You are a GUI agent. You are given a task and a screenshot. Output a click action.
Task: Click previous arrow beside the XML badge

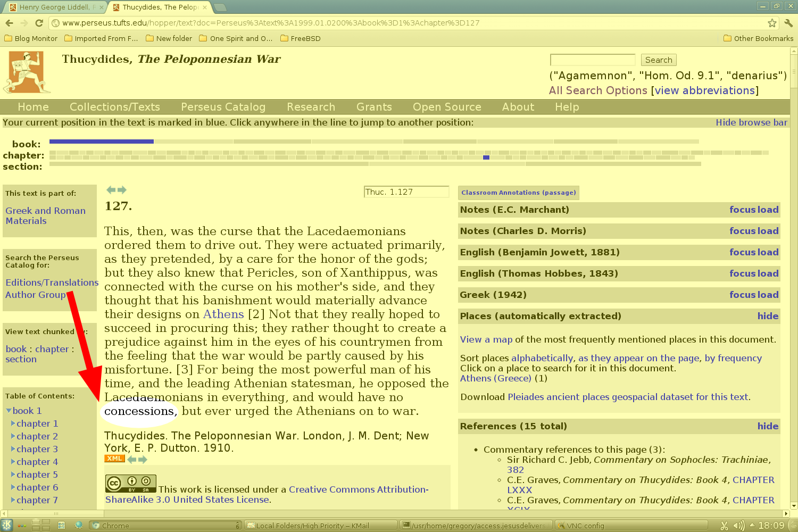[132, 459]
